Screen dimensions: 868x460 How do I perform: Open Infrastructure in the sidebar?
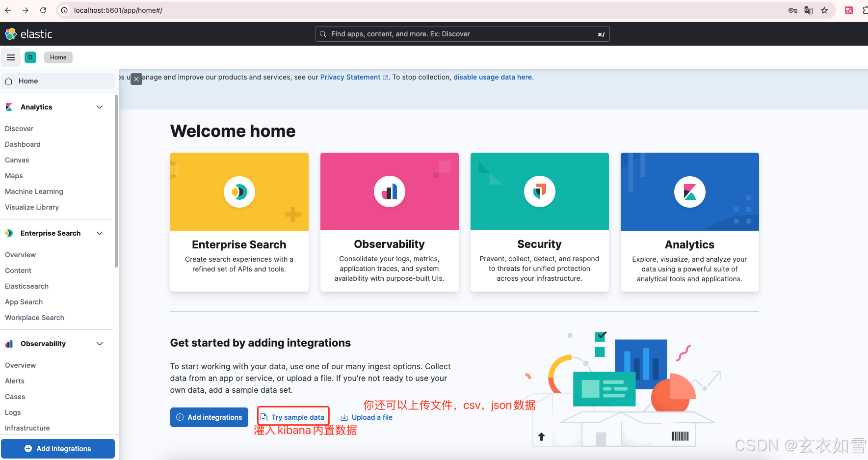pos(27,428)
